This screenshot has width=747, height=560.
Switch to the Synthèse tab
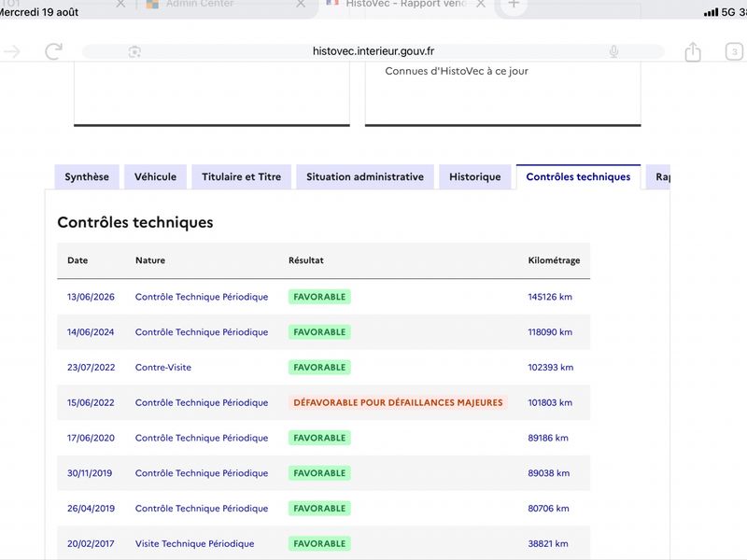coord(87,176)
